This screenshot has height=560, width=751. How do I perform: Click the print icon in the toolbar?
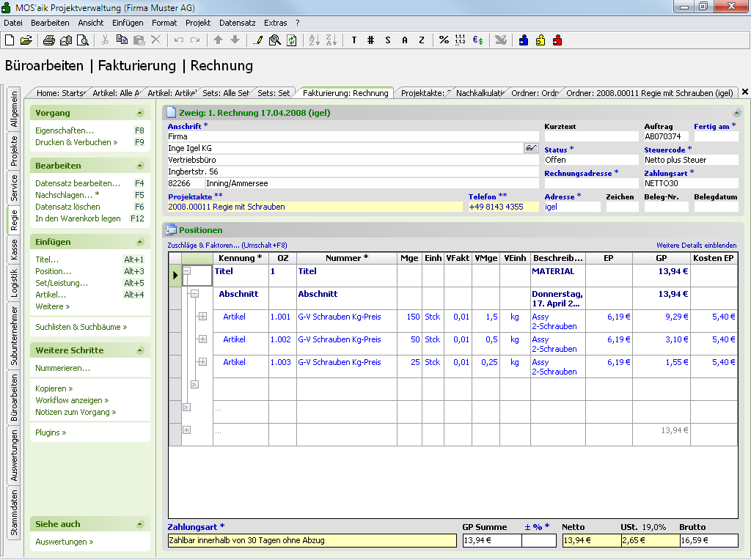[x=48, y=40]
